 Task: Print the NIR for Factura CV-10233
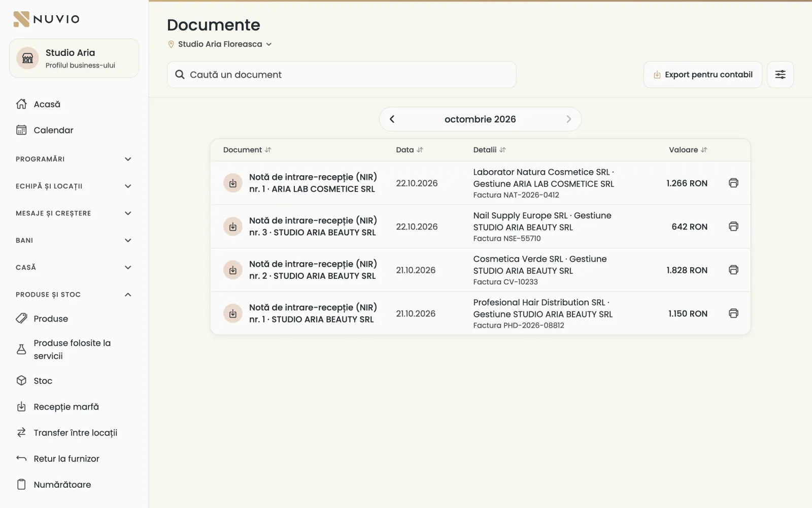coord(733,270)
